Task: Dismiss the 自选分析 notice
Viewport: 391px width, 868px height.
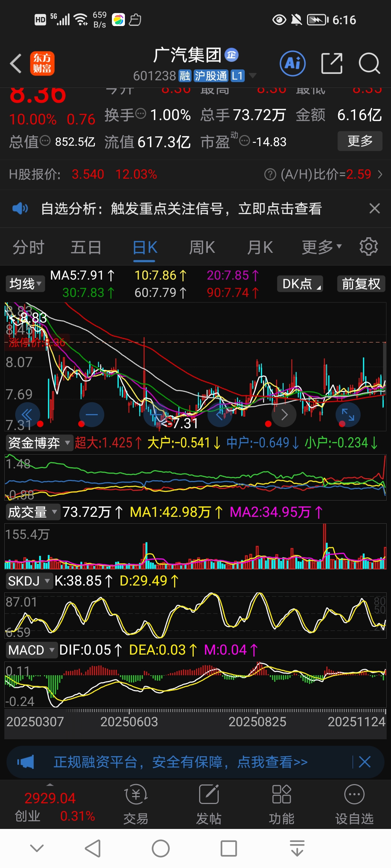Action: 374,208
